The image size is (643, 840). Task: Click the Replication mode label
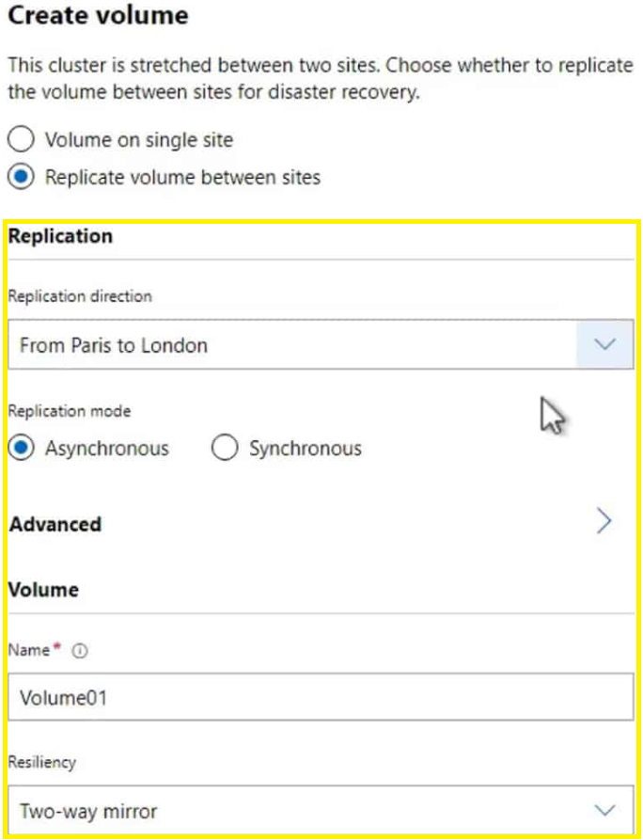coord(70,411)
